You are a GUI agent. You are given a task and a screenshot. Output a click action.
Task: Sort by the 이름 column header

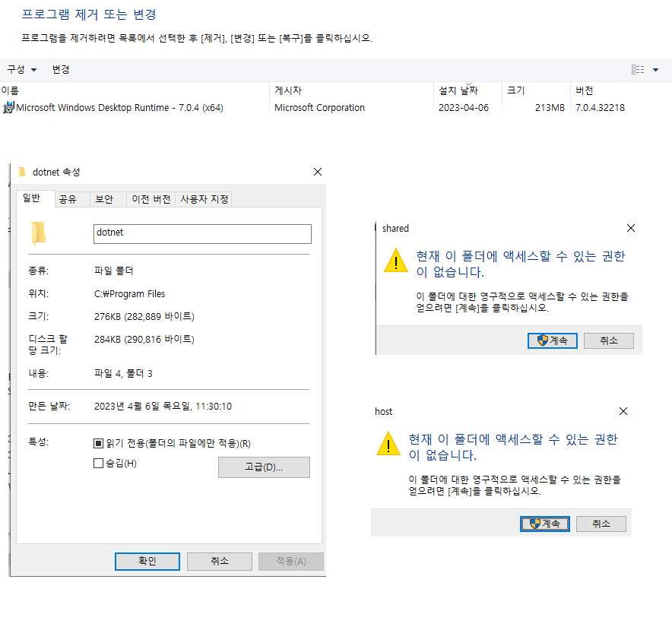pos(135,90)
